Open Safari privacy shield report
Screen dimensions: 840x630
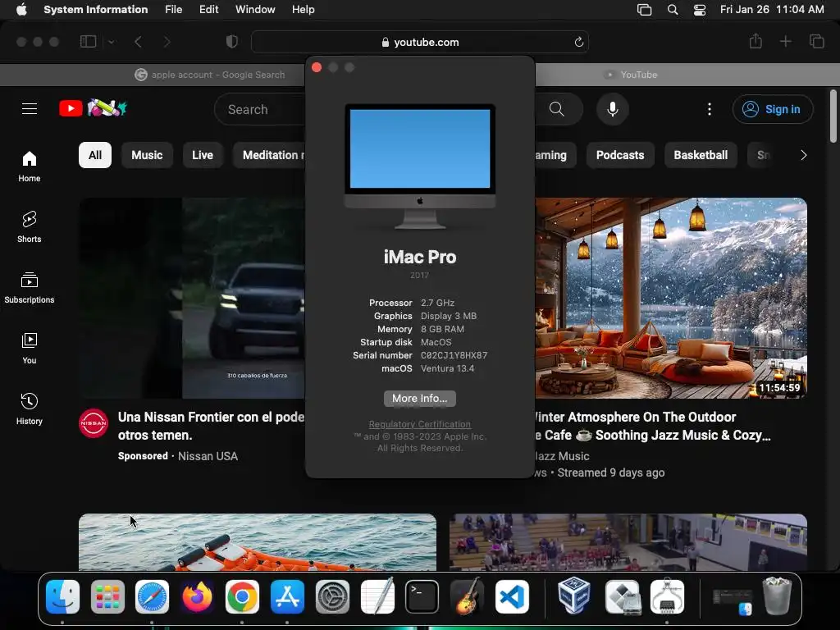click(232, 42)
